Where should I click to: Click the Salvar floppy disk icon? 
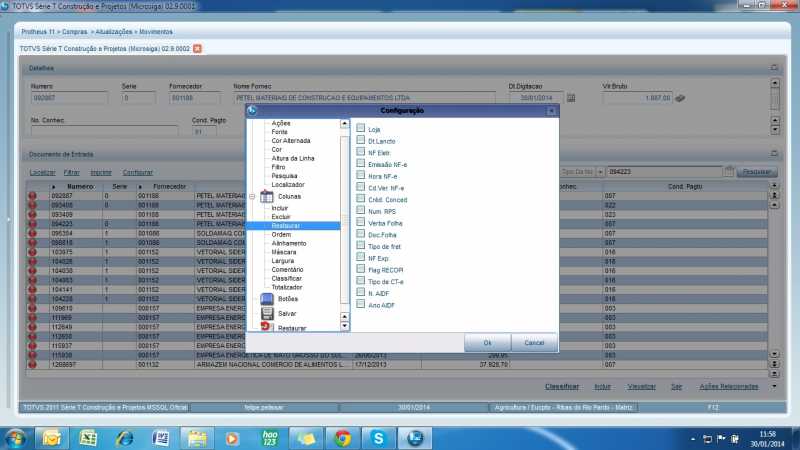(267, 313)
